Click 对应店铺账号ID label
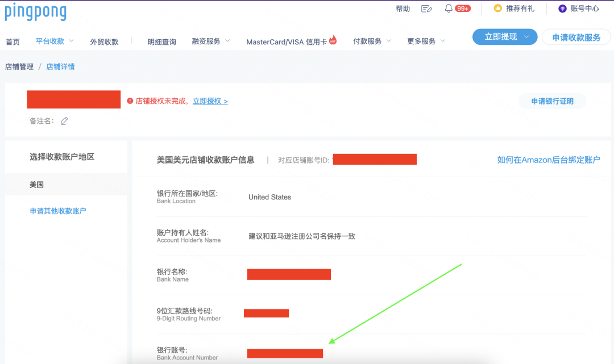 coord(304,160)
